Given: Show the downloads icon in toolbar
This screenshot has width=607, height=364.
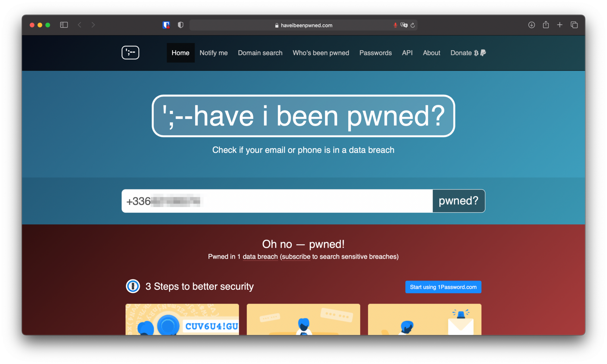Looking at the screenshot, I should click(531, 25).
